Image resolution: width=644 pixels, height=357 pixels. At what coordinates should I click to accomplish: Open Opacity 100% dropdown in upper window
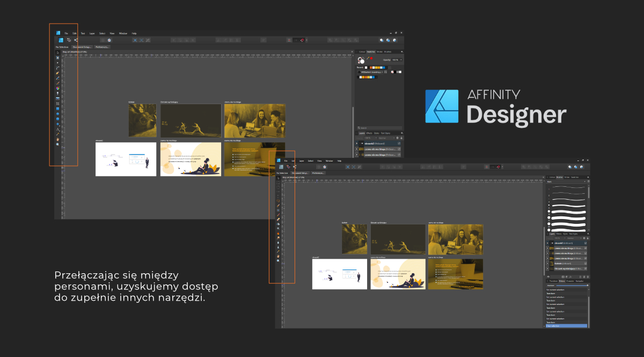pyautogui.click(x=397, y=60)
